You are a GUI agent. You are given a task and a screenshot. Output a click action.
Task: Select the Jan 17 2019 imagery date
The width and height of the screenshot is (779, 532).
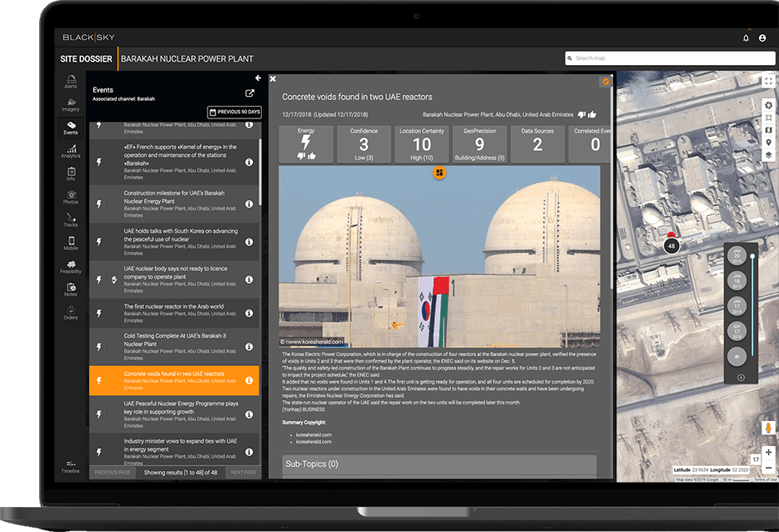coord(736,306)
